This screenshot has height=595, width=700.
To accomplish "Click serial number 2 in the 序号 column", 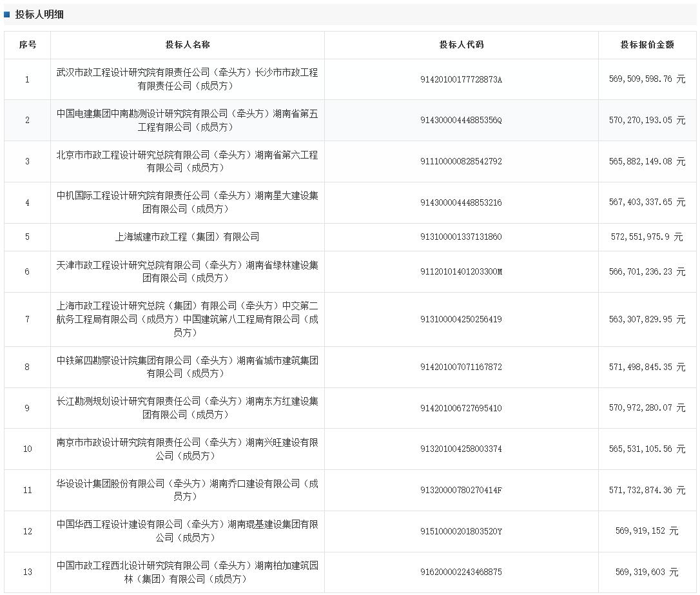I will (27, 120).
